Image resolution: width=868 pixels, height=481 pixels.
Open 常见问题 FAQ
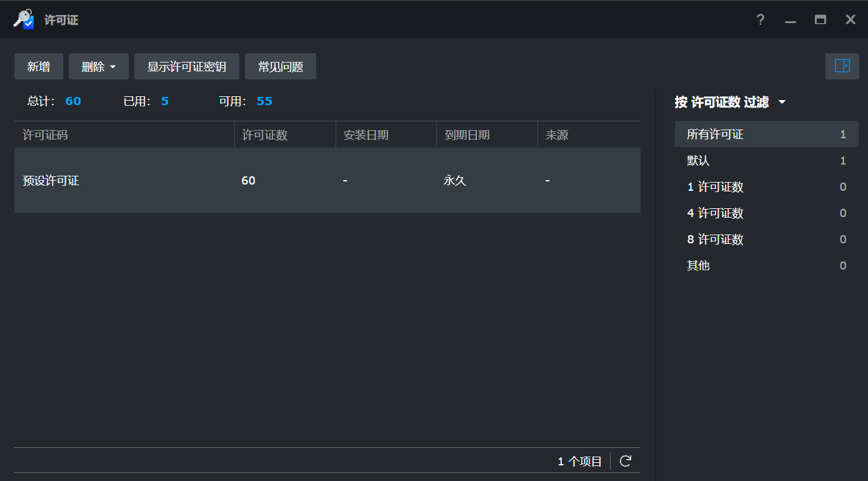coord(281,67)
